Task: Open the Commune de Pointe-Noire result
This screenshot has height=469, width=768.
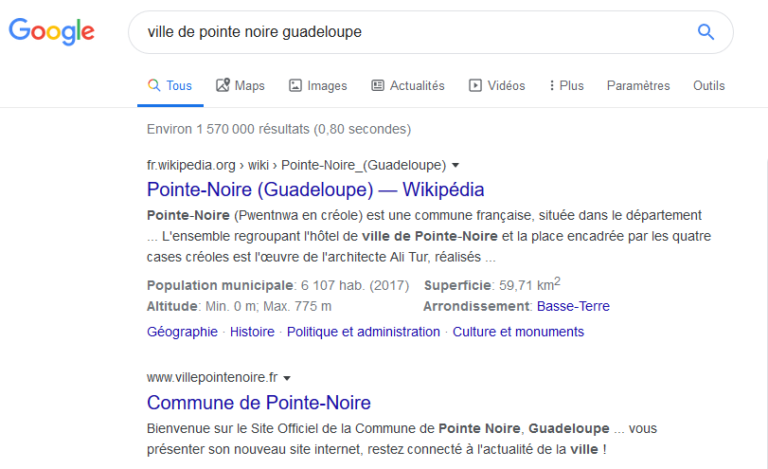Action: tap(259, 403)
